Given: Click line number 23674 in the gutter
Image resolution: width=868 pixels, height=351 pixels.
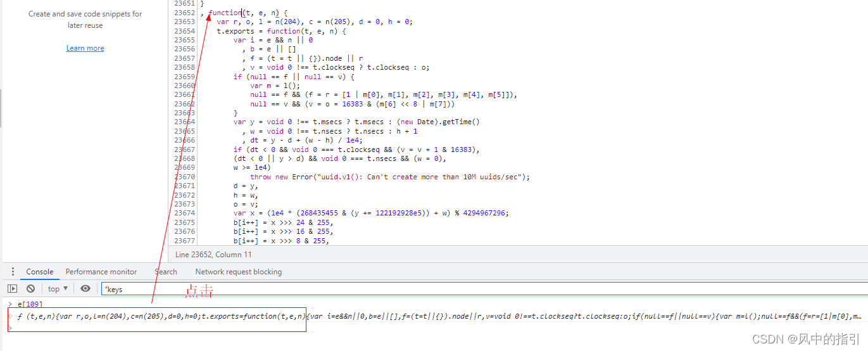Looking at the screenshot, I should point(184,214).
